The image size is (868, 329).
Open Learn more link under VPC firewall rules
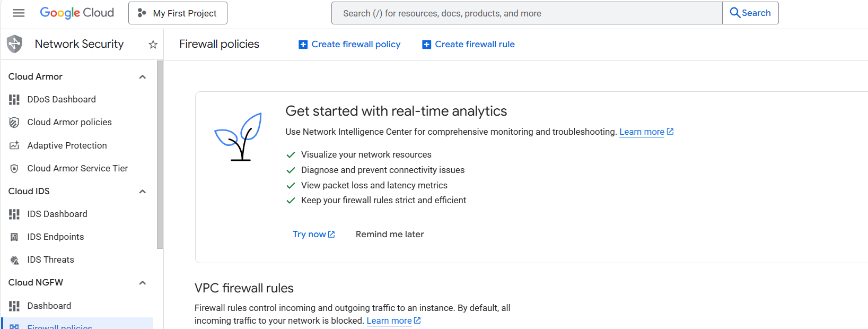[389, 321]
